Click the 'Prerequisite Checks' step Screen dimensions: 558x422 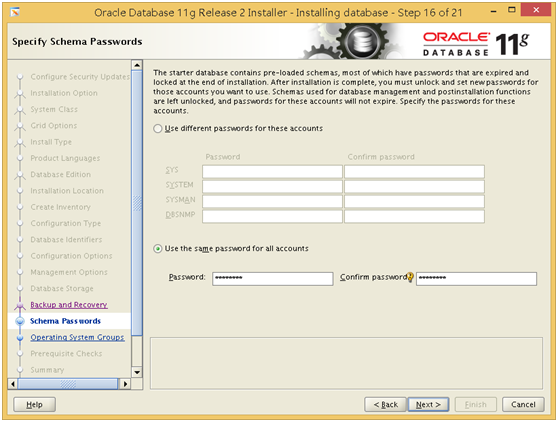tap(66, 354)
